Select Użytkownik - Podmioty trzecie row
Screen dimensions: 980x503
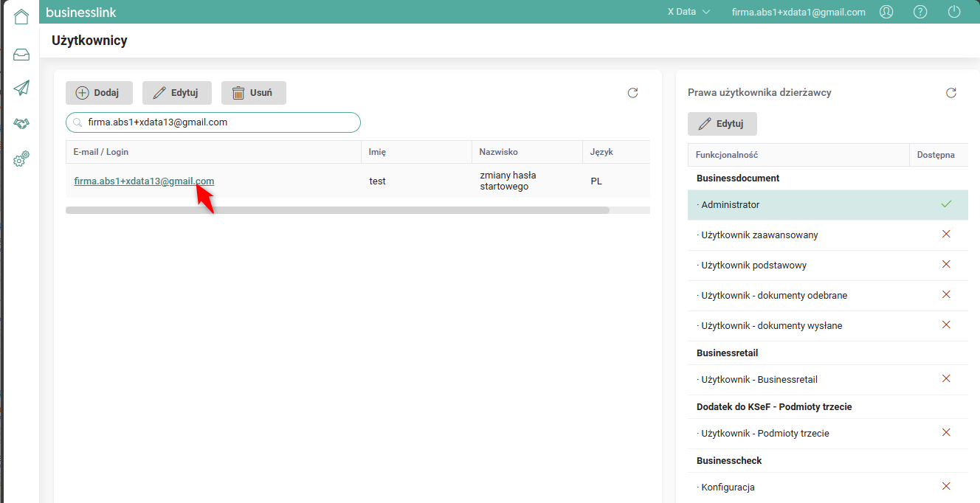click(x=828, y=434)
